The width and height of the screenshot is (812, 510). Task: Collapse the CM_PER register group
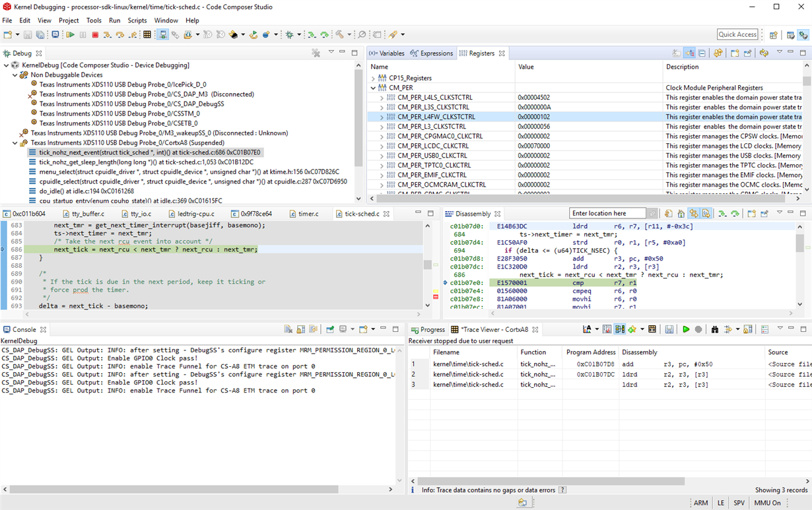(x=374, y=88)
